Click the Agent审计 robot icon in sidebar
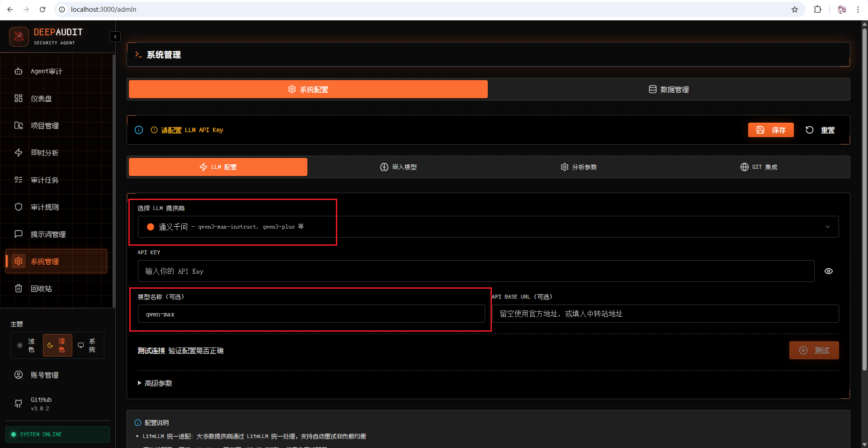Screen dimensions: 868x448 pyautogui.click(x=19, y=71)
